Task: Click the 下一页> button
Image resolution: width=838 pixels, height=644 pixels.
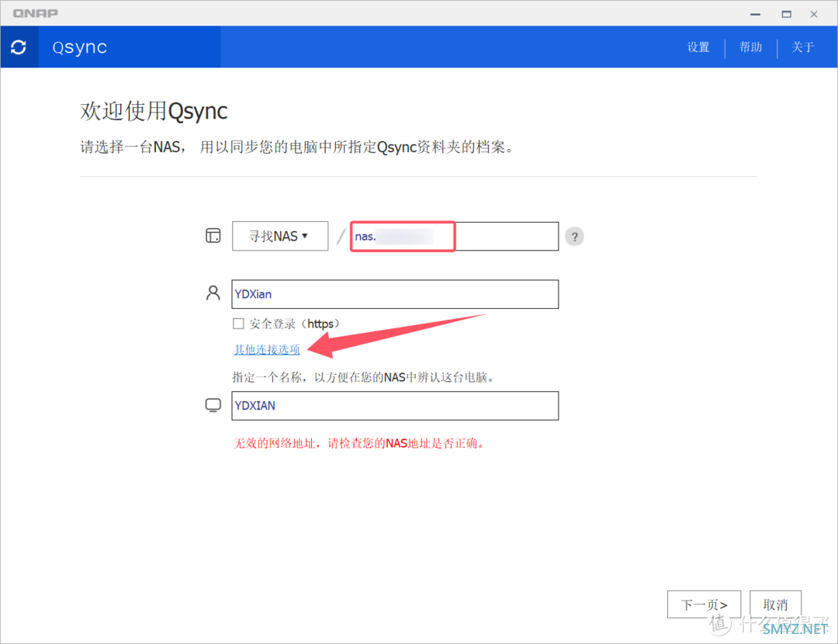Action: (705, 604)
